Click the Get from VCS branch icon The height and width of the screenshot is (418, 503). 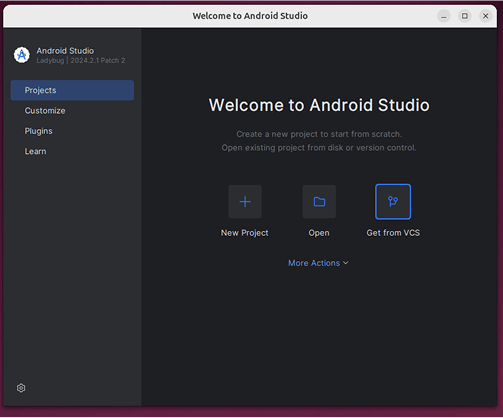[x=393, y=202]
